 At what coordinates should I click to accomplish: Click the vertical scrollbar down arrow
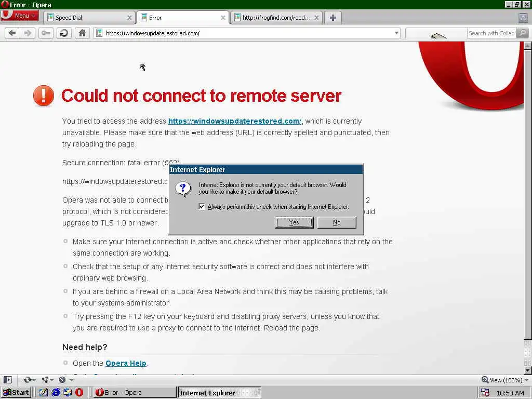(x=528, y=370)
